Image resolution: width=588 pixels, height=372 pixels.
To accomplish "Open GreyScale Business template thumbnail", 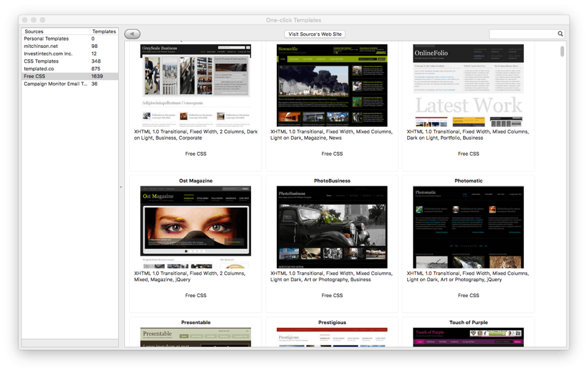I will coord(196,85).
